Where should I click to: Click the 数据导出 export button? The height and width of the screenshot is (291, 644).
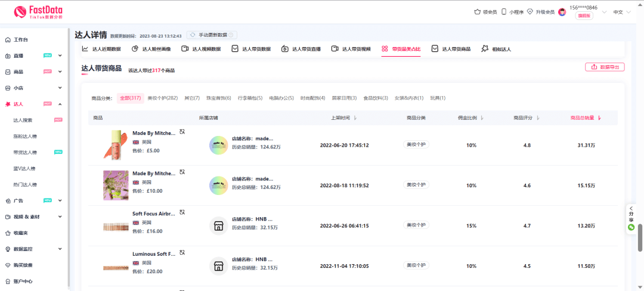[x=605, y=67]
